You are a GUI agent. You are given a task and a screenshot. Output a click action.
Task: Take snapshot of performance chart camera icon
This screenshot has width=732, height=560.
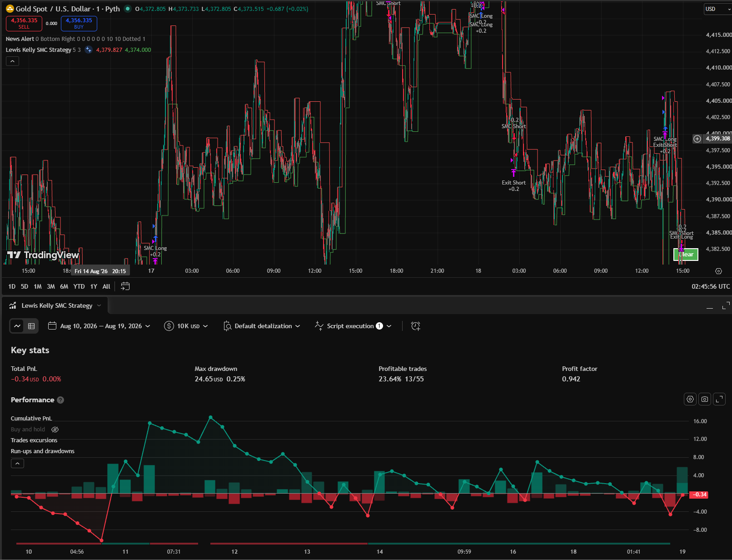click(x=705, y=399)
